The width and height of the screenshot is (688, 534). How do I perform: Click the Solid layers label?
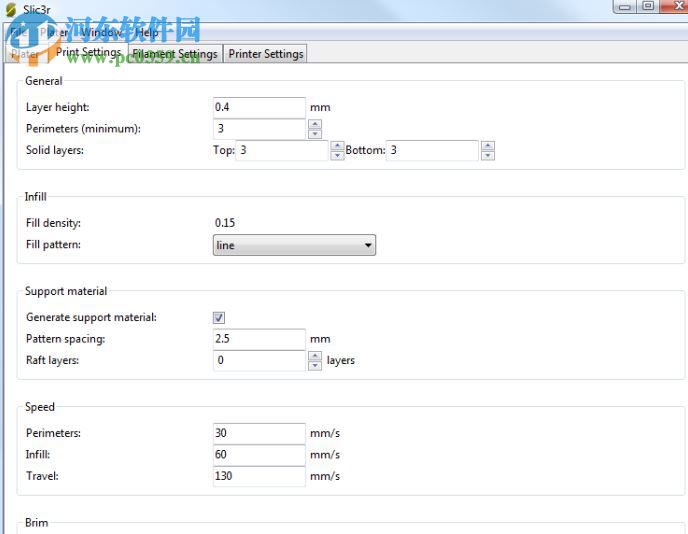click(55, 150)
